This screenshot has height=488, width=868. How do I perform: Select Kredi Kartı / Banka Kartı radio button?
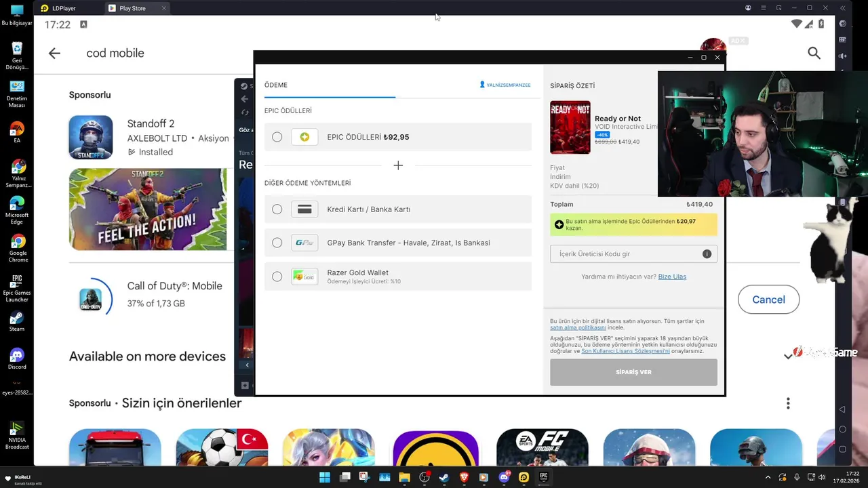[277, 209]
